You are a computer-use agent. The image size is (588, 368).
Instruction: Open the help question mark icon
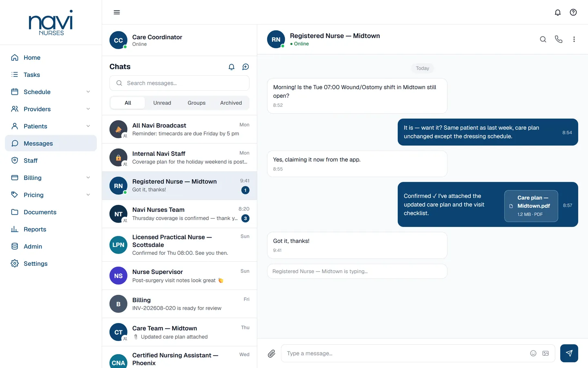[x=573, y=12]
